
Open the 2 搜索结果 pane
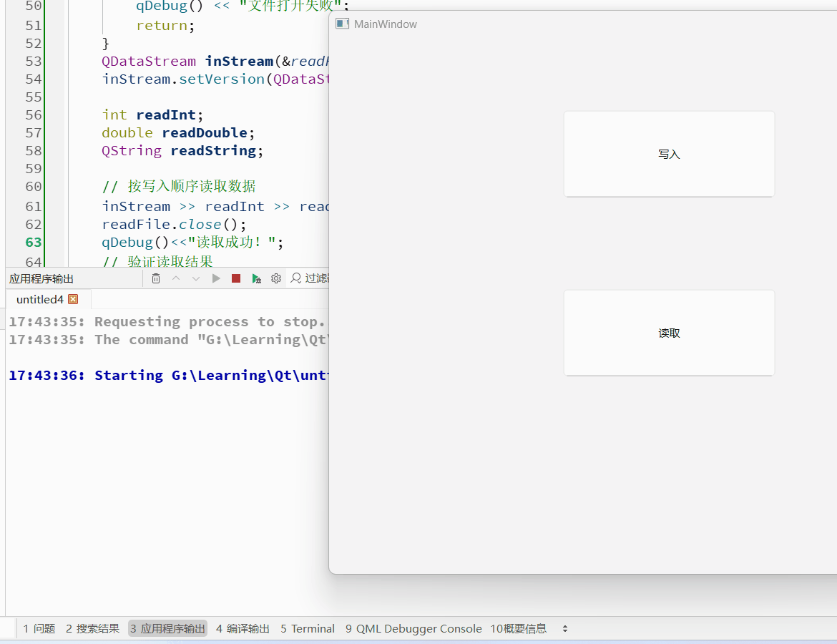tap(92, 628)
